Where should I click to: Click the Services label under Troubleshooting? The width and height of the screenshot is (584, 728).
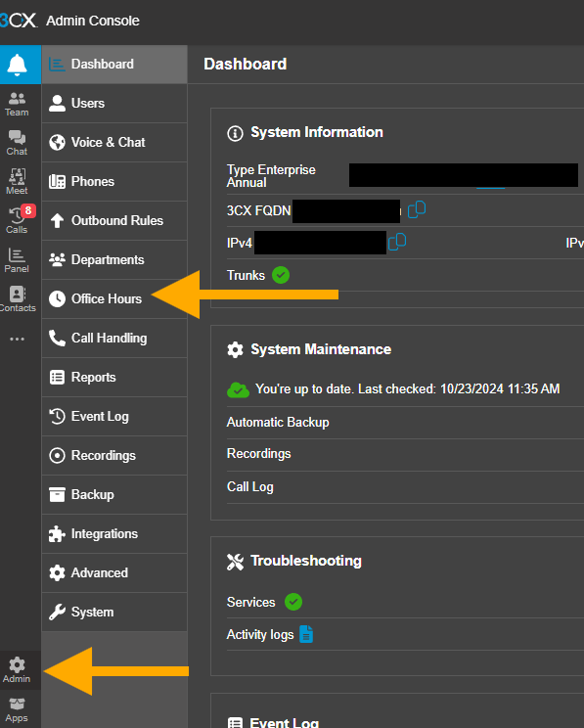point(250,602)
